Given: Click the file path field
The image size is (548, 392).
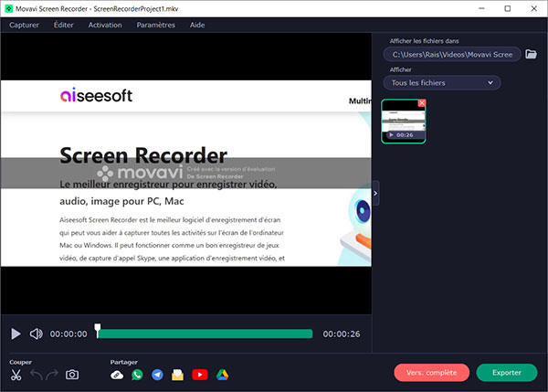Looking at the screenshot, I should [x=452, y=55].
